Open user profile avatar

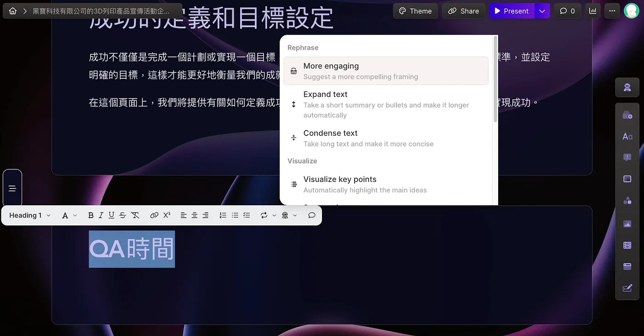click(631, 11)
